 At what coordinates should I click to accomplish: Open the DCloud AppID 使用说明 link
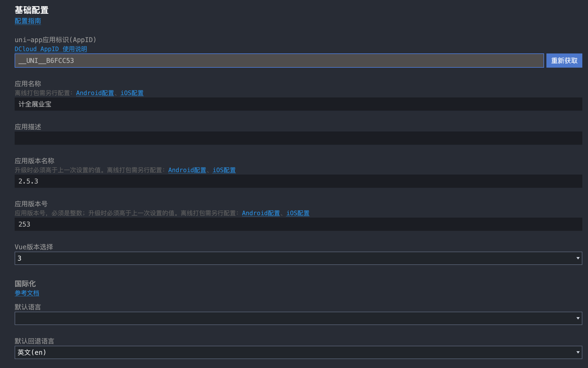[x=51, y=49]
